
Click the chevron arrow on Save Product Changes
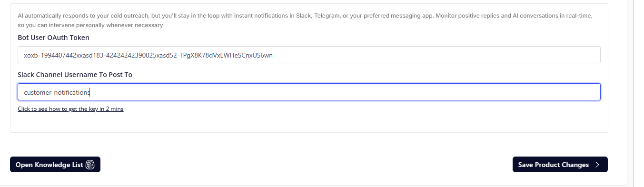tap(598, 165)
